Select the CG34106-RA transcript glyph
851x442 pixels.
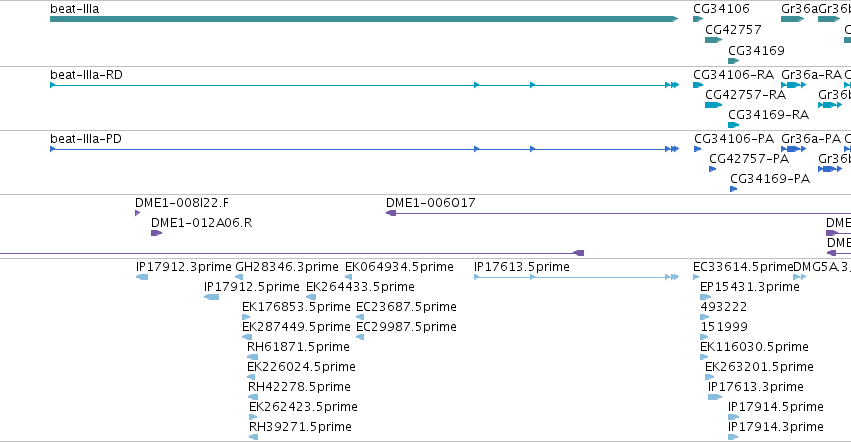tap(698, 85)
